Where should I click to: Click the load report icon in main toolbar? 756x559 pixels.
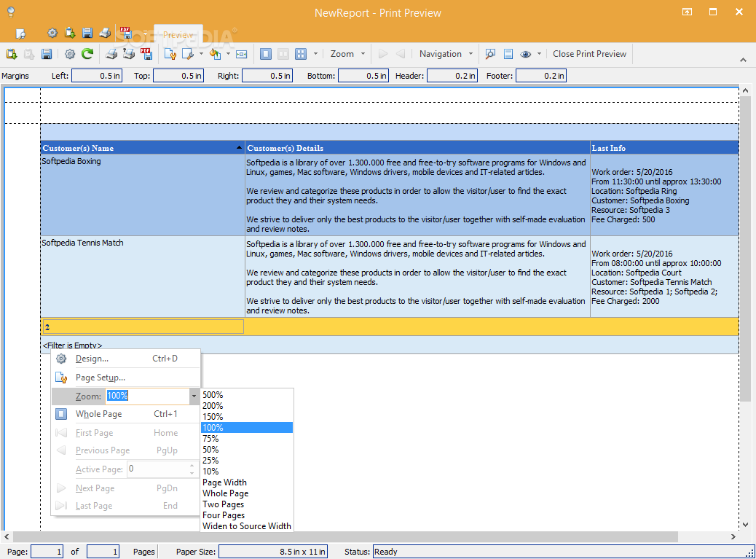[12, 54]
